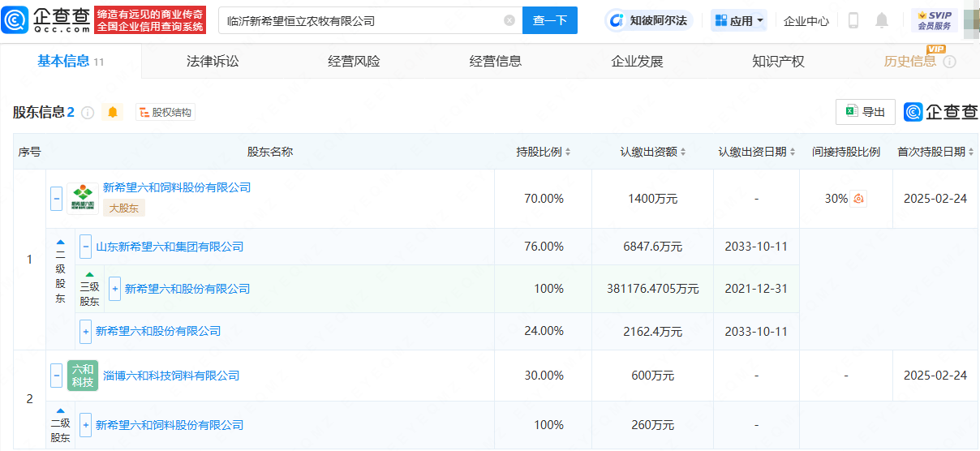980x451 pixels.
Task: Open 股权结构 structure view
Action: point(165,113)
